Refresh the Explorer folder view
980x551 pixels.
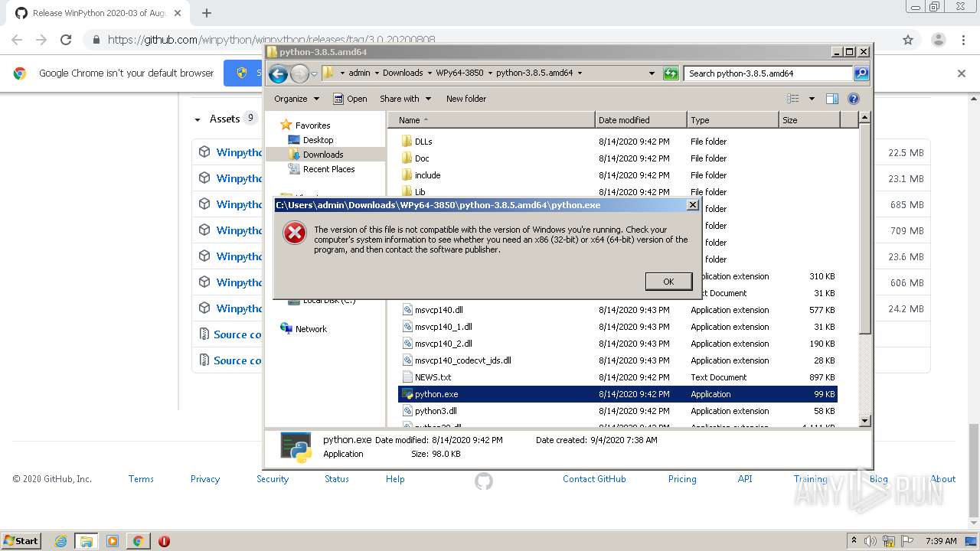click(x=671, y=73)
